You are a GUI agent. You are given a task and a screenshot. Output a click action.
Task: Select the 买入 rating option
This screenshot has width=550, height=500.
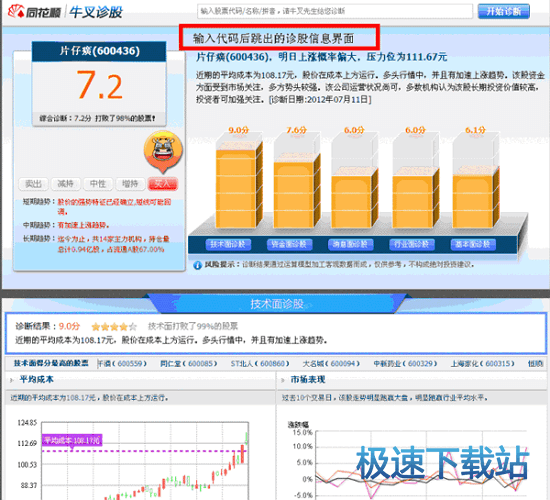(163, 184)
